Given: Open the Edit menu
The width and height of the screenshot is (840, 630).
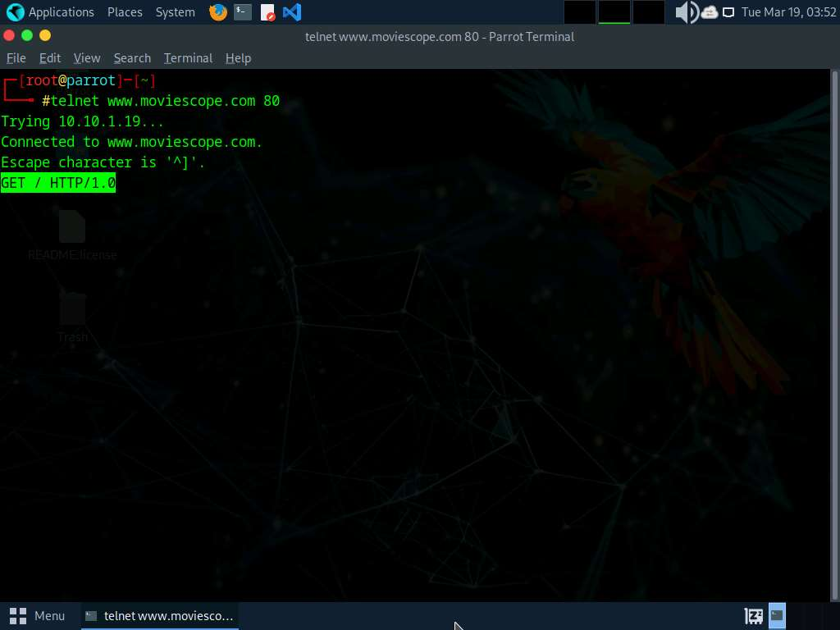Looking at the screenshot, I should pyautogui.click(x=50, y=58).
